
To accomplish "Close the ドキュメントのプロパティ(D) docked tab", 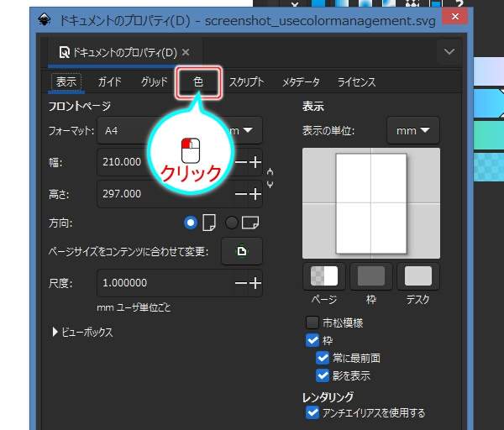I will 186,52.
